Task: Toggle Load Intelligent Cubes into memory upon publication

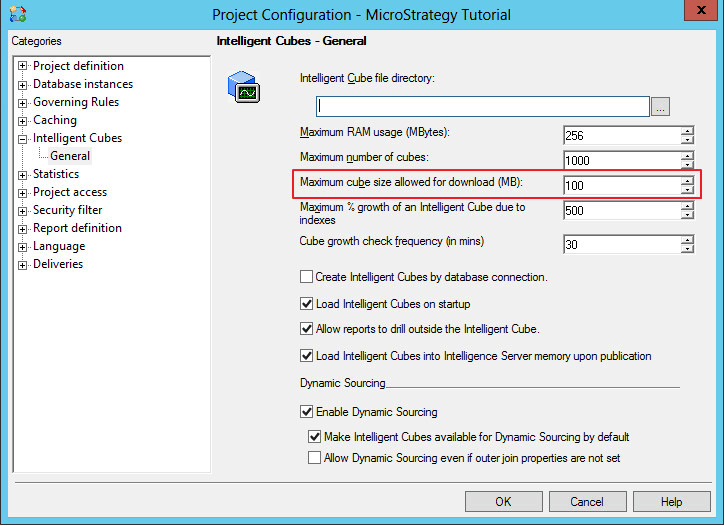Action: point(306,356)
